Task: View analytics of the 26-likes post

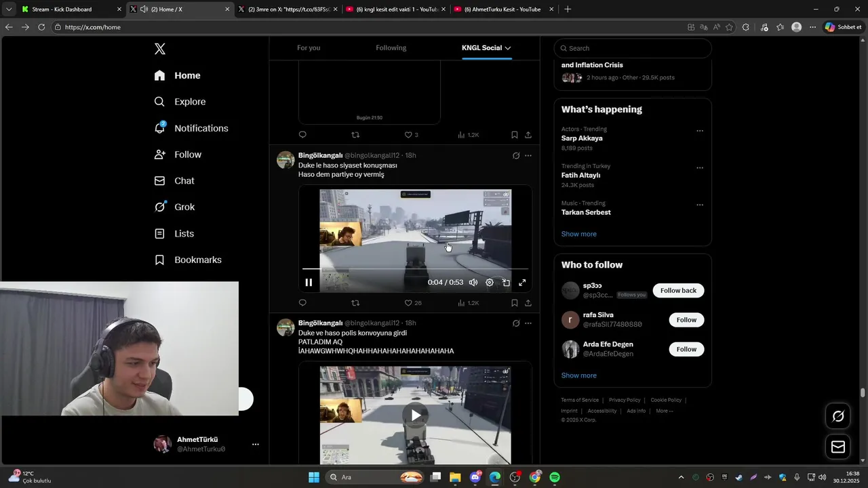Action: 469,303
